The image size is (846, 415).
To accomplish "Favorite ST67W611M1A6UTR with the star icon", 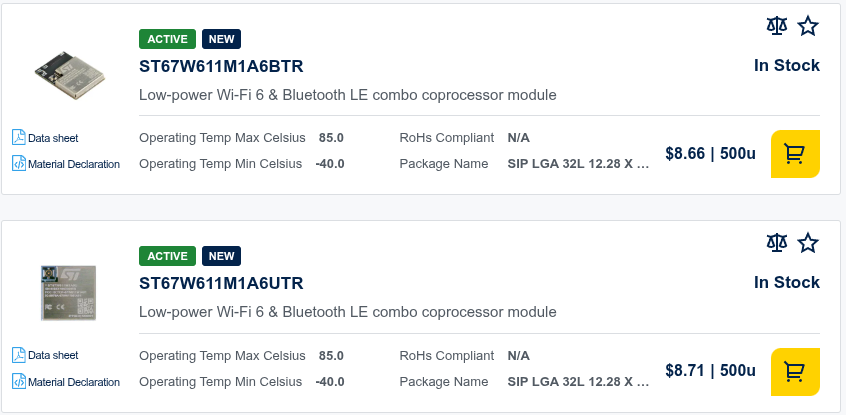I will (x=808, y=243).
